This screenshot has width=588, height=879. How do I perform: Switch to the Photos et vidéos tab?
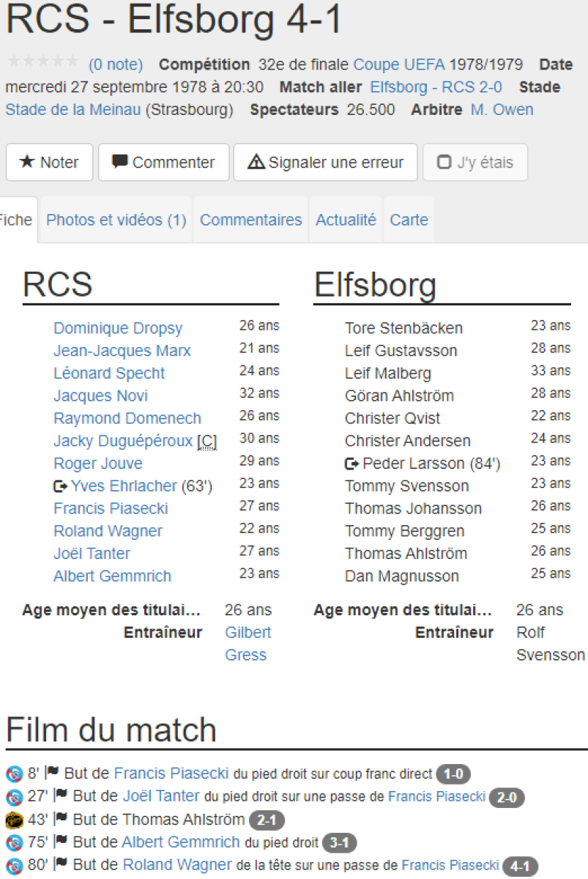tap(116, 220)
